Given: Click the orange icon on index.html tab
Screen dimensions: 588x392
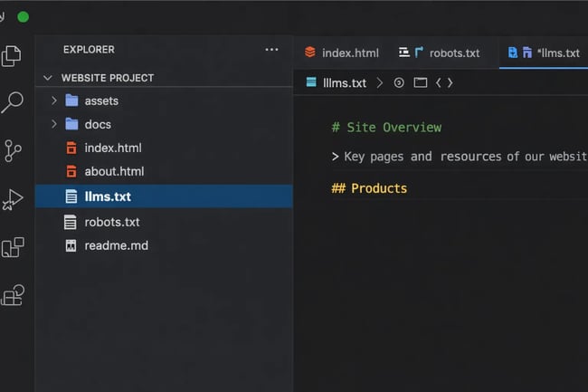Looking at the screenshot, I should (x=310, y=53).
